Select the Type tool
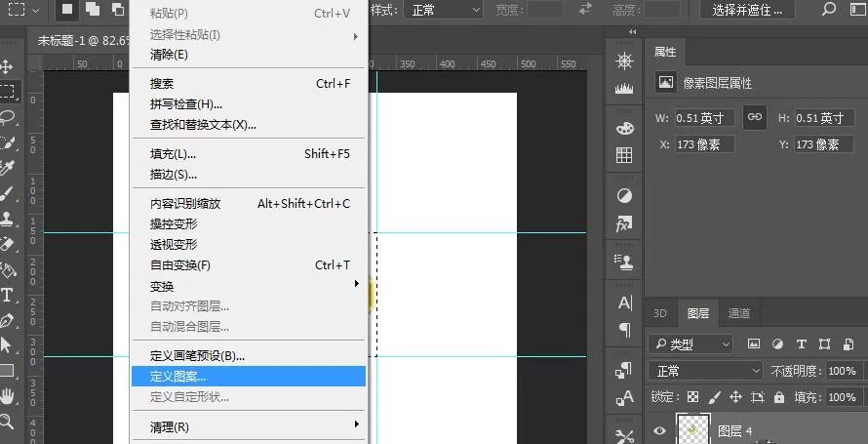Viewport: 868px width, 444px height. (x=7, y=295)
